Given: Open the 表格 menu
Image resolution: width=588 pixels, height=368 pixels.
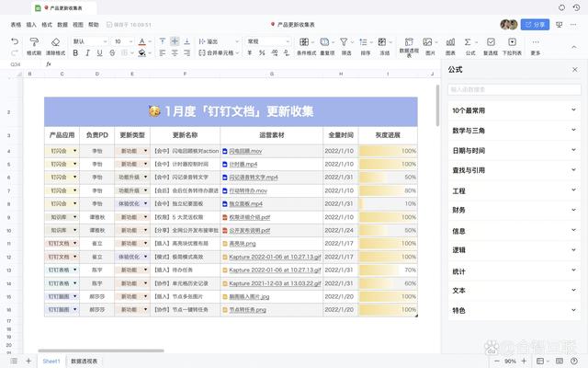Looking at the screenshot, I should tap(16, 25).
